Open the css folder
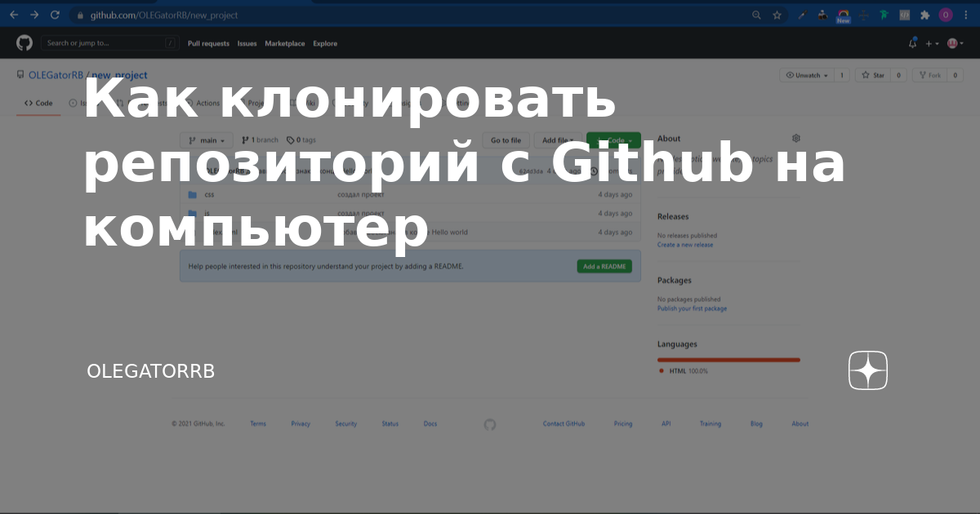 209,195
